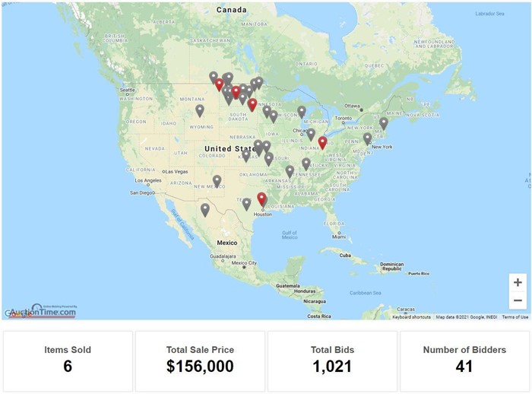Click the Total Bids stat card
532x394 pixels.
(333, 361)
